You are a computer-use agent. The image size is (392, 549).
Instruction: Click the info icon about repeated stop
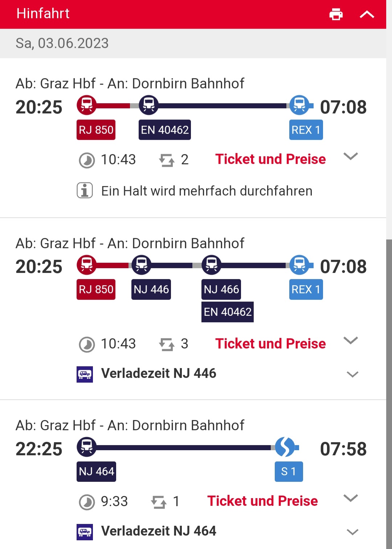pyautogui.click(x=85, y=190)
